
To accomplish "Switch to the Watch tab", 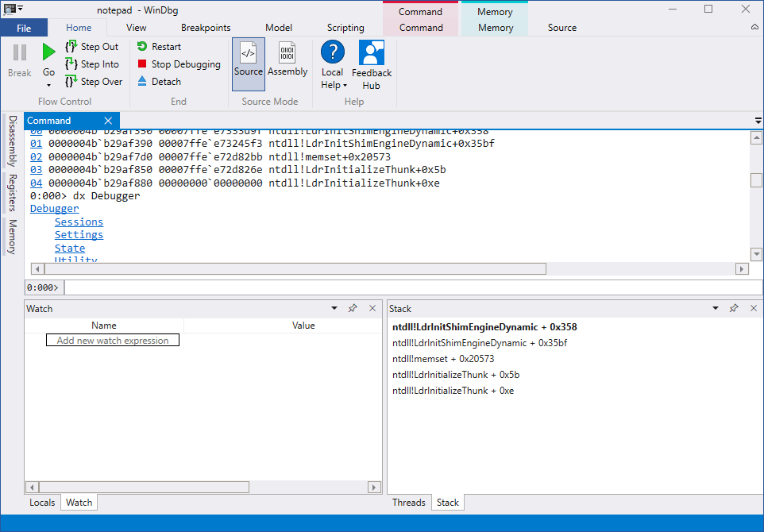I will click(x=79, y=503).
